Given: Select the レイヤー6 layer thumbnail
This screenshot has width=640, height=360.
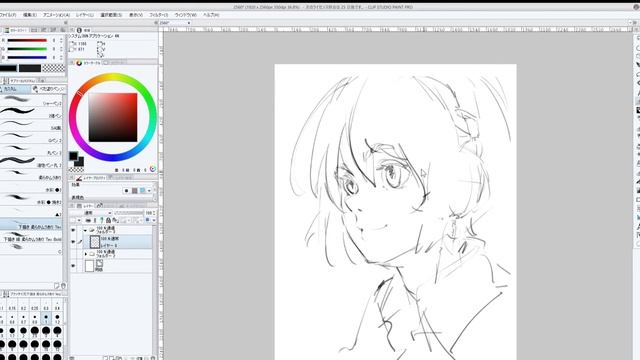Looking at the screenshot, I should pos(95,242).
